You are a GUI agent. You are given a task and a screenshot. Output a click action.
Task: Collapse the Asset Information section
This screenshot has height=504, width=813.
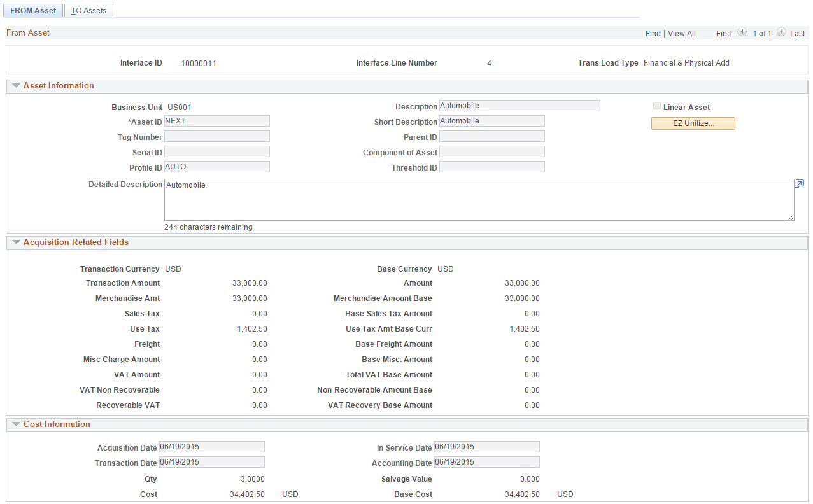(16, 85)
